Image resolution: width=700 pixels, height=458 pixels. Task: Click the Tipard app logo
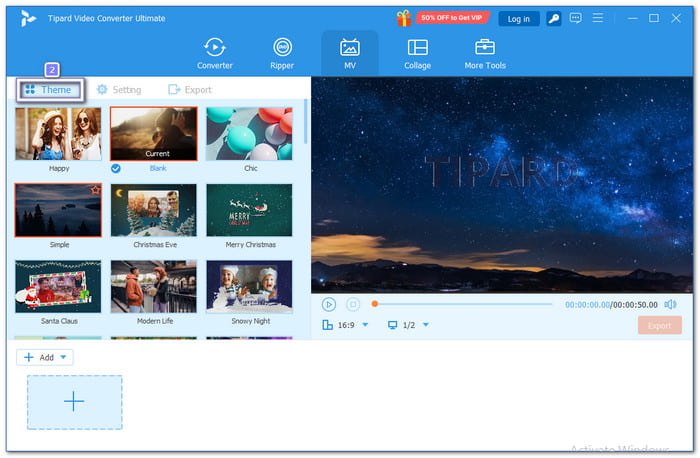pyautogui.click(x=28, y=18)
